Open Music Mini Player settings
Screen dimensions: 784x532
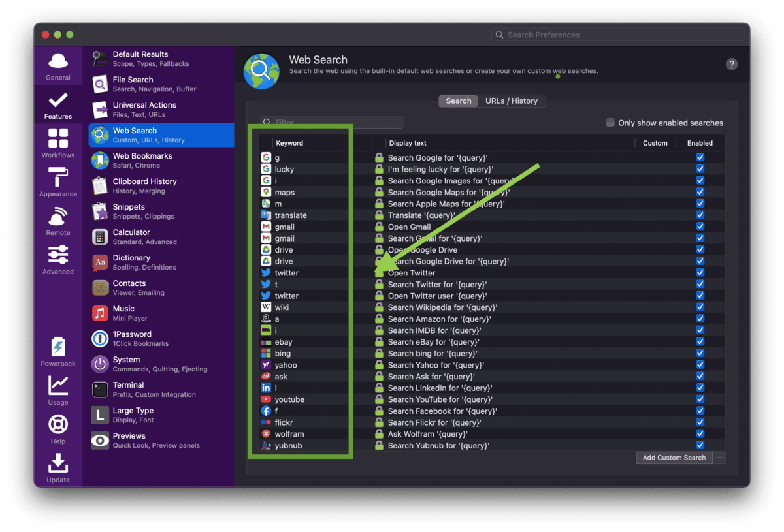click(161, 313)
